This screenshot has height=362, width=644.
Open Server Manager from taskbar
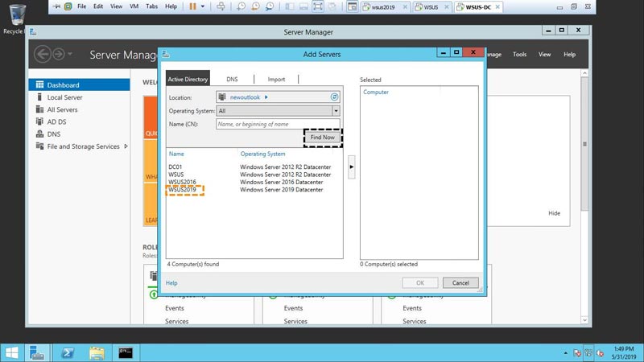pos(37,352)
